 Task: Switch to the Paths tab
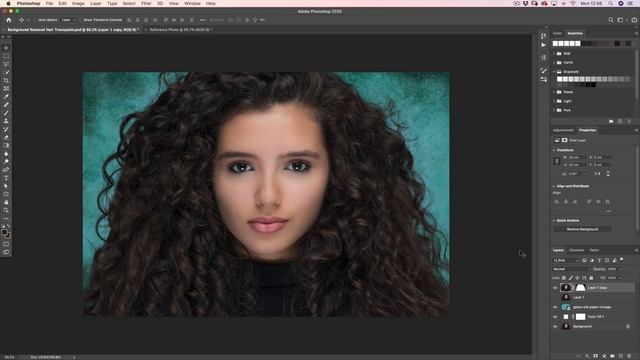click(594, 250)
